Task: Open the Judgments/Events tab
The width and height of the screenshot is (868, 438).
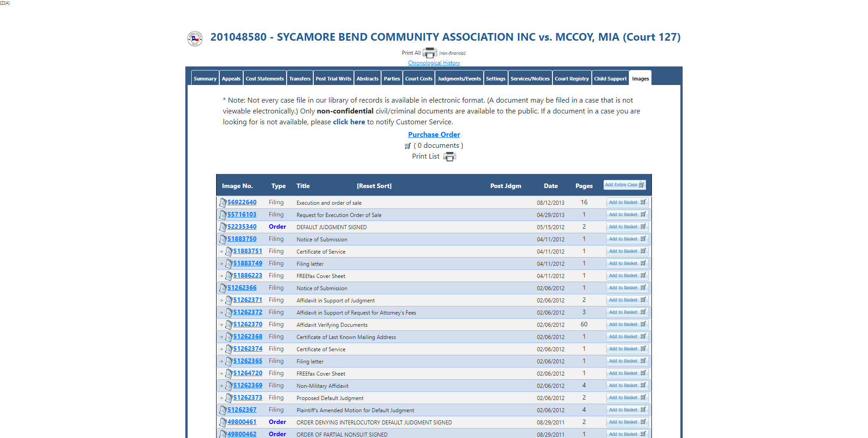Action: pyautogui.click(x=459, y=78)
